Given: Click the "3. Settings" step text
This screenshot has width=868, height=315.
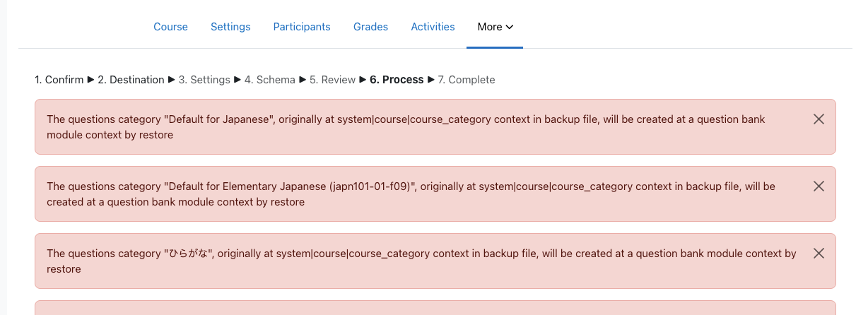Looking at the screenshot, I should pos(204,80).
